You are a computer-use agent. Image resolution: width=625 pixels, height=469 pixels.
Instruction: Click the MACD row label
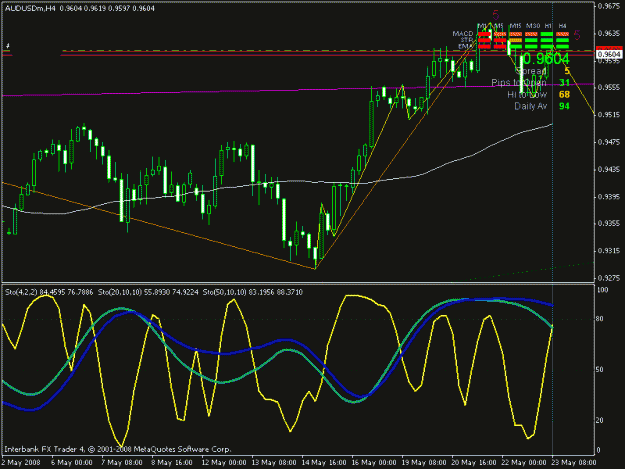tap(463, 34)
